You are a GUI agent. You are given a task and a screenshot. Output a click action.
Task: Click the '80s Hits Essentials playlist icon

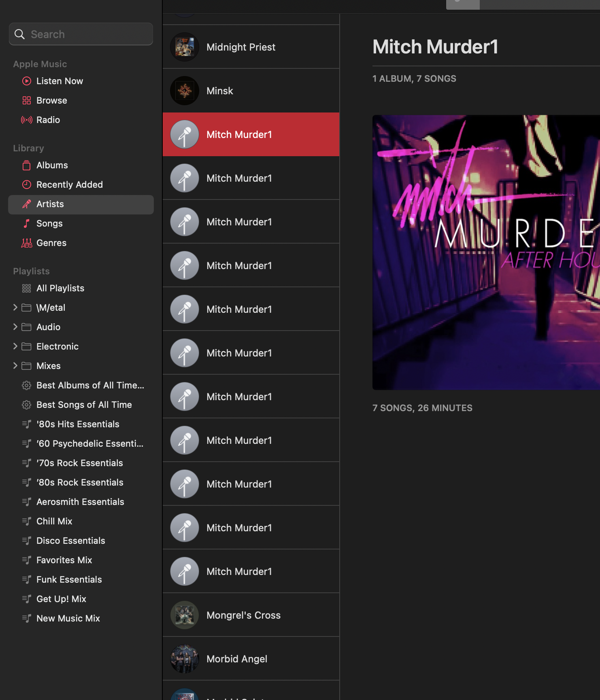pyautogui.click(x=27, y=424)
